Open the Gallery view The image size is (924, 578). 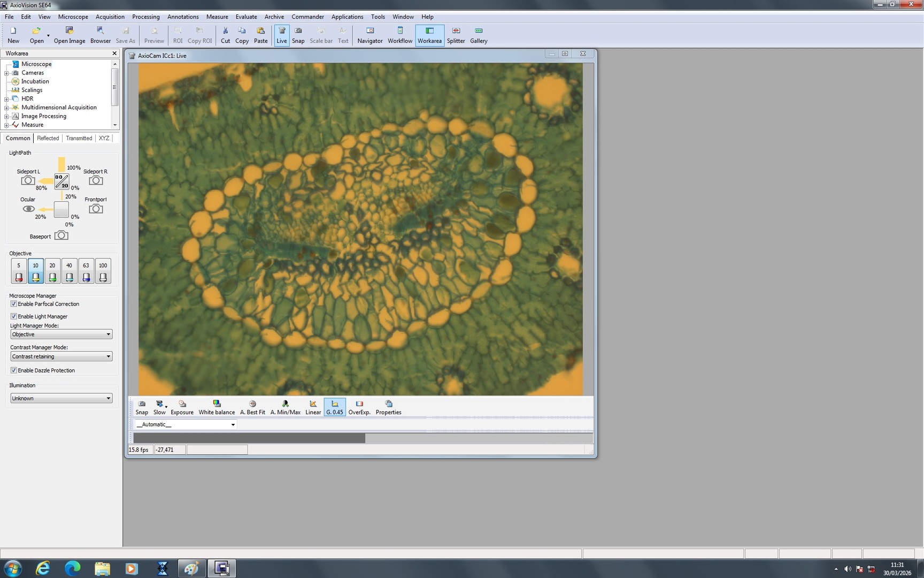[x=478, y=35]
